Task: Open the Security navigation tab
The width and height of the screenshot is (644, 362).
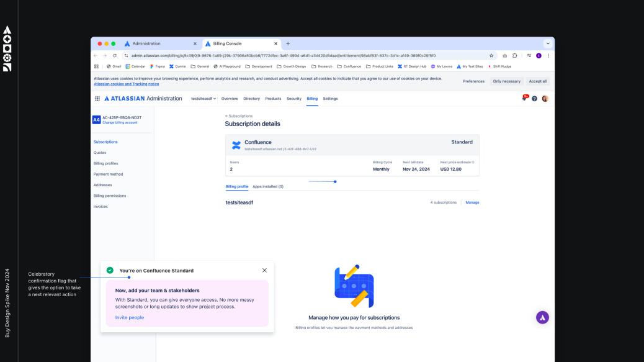Action: (x=294, y=99)
